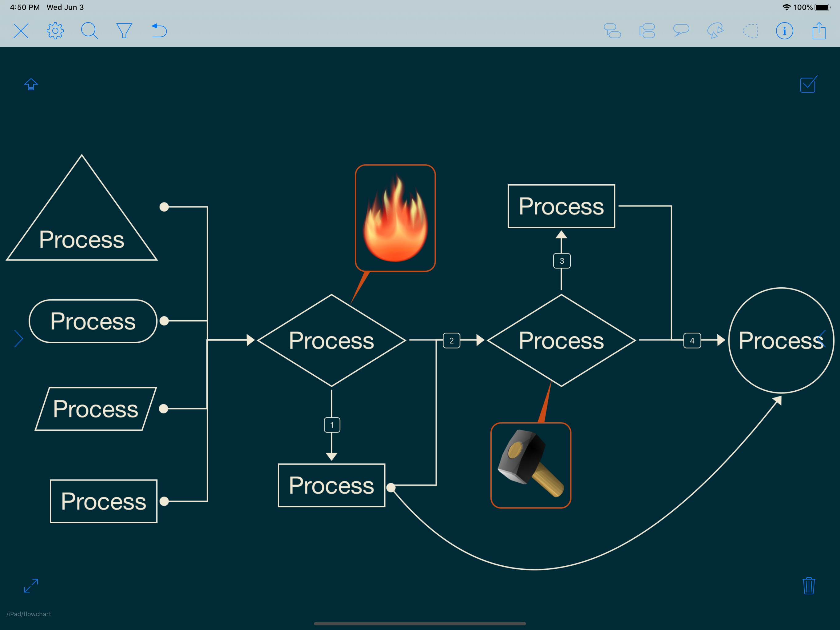Toggle the selection checkbox icon
This screenshot has height=630, width=840.
click(x=808, y=84)
